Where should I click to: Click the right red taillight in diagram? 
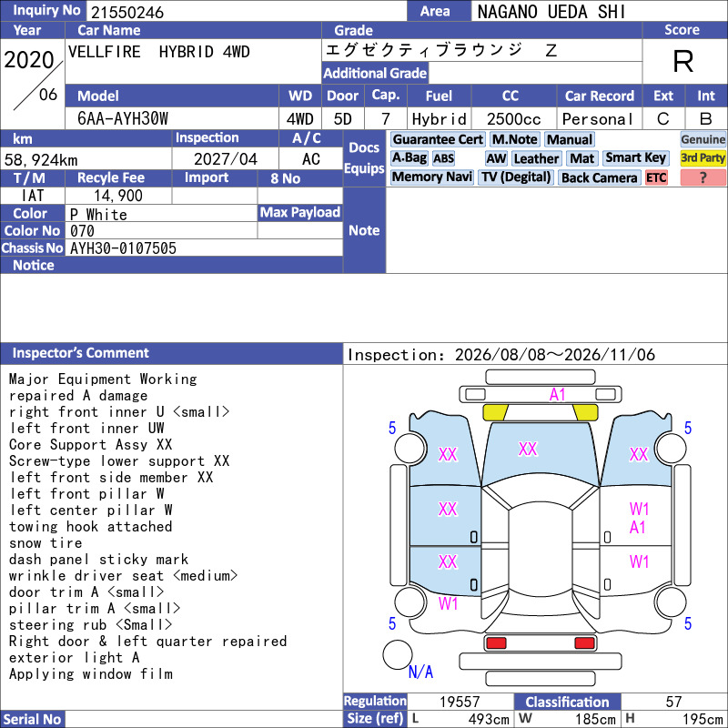[584, 643]
